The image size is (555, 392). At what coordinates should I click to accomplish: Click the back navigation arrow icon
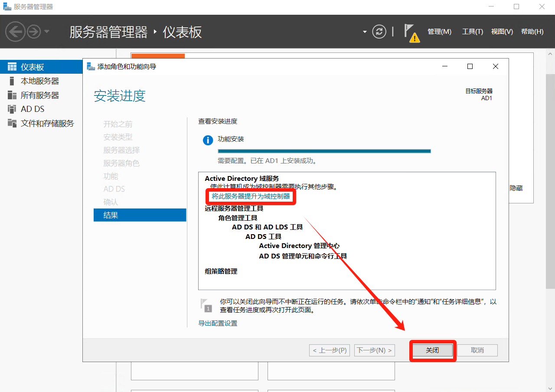click(x=15, y=32)
